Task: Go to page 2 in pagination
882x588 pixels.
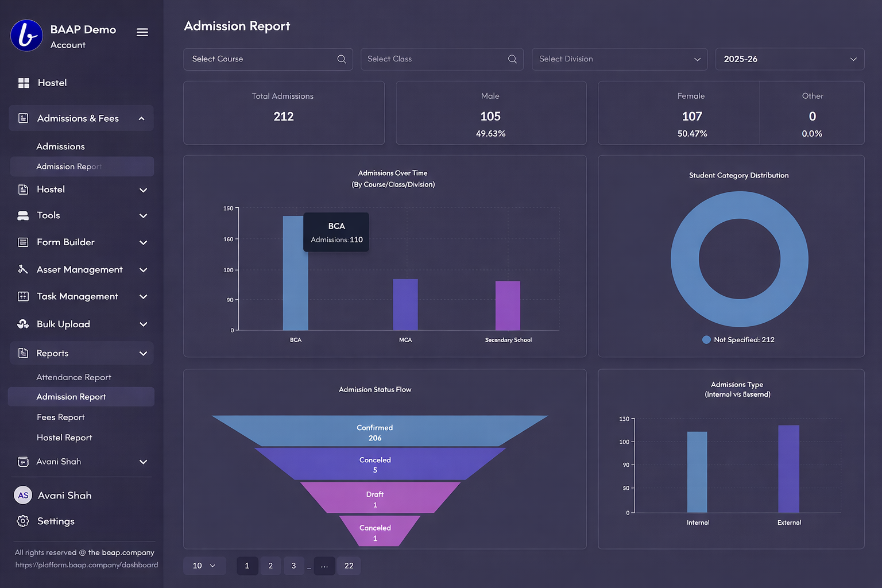Action: (270, 566)
